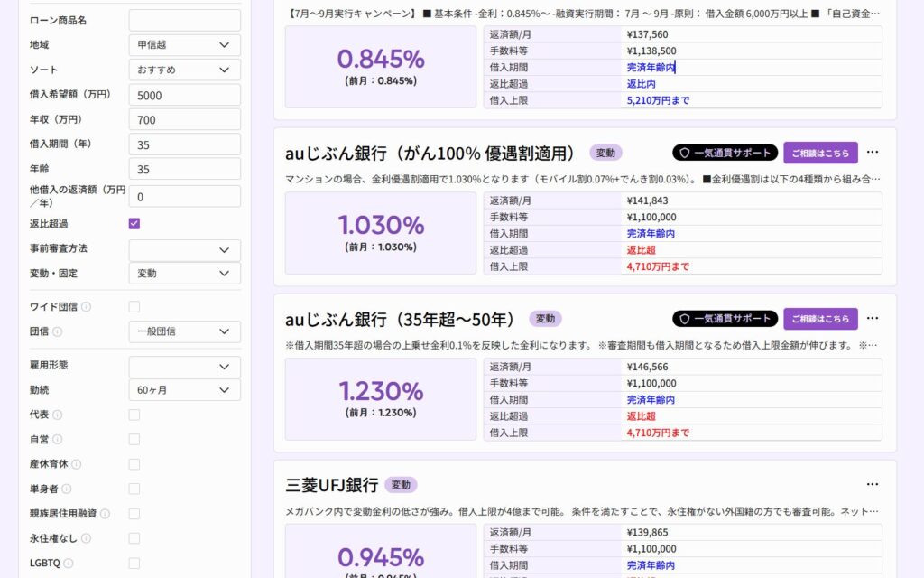Click the 返比内 value in first card
The image size is (924, 578).
pos(642,84)
